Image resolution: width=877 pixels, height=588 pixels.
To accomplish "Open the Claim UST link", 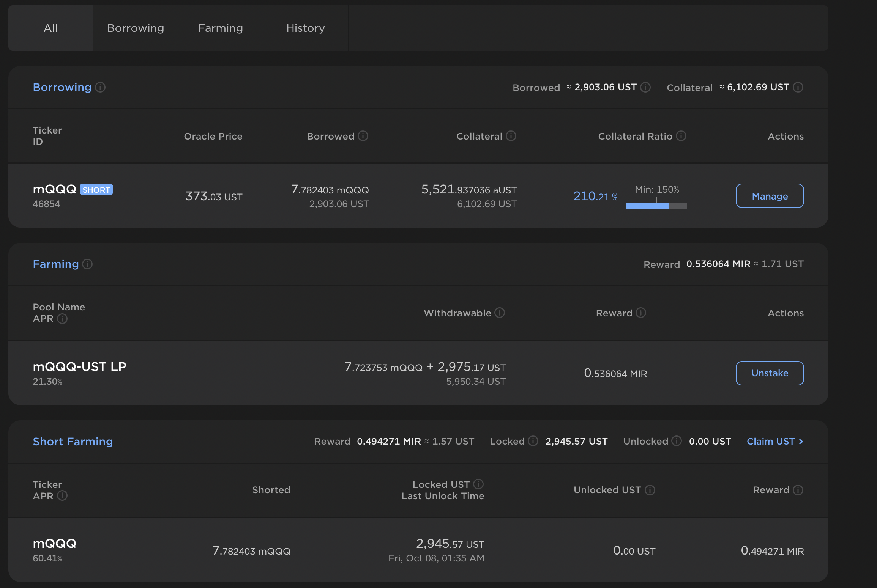I will pos(775,442).
